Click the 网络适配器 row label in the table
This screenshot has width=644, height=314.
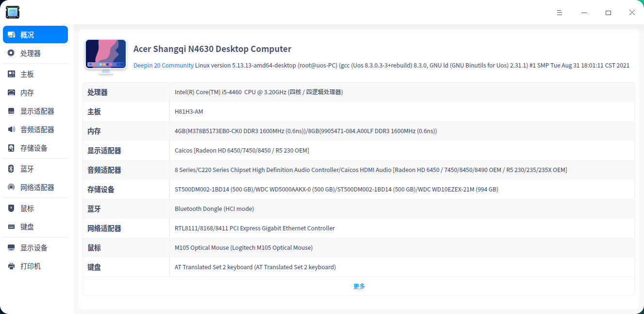tap(104, 228)
